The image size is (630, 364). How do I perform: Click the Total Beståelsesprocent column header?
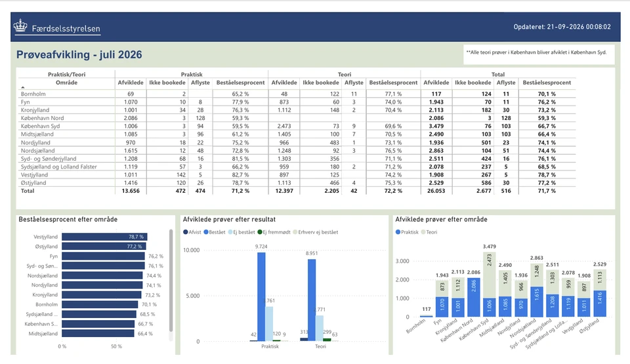click(x=547, y=83)
